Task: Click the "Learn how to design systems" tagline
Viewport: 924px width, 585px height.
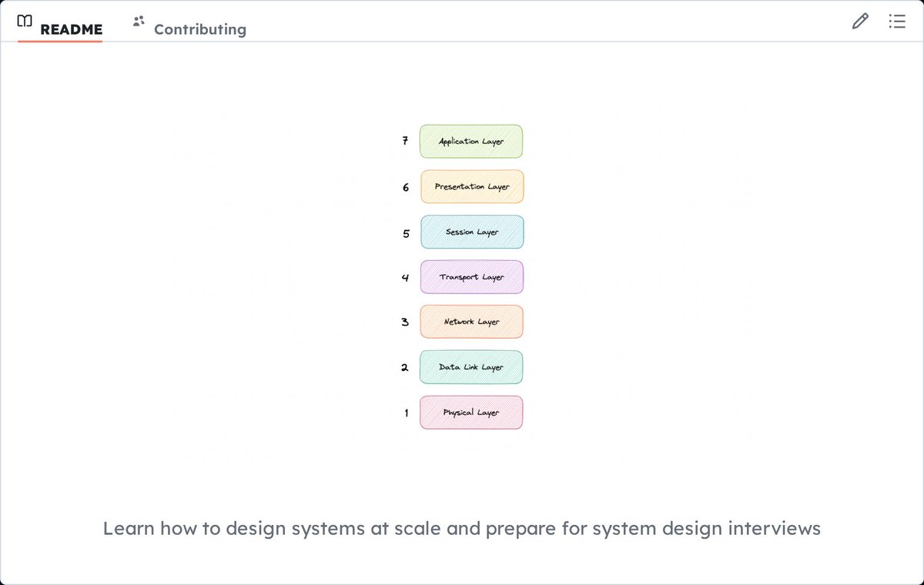Action: [462, 529]
